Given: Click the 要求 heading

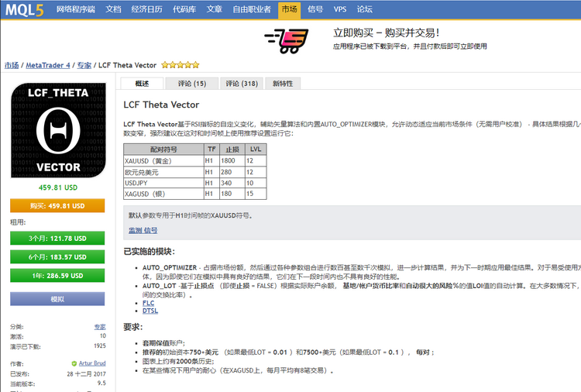Looking at the screenshot, I should tap(133, 327).
